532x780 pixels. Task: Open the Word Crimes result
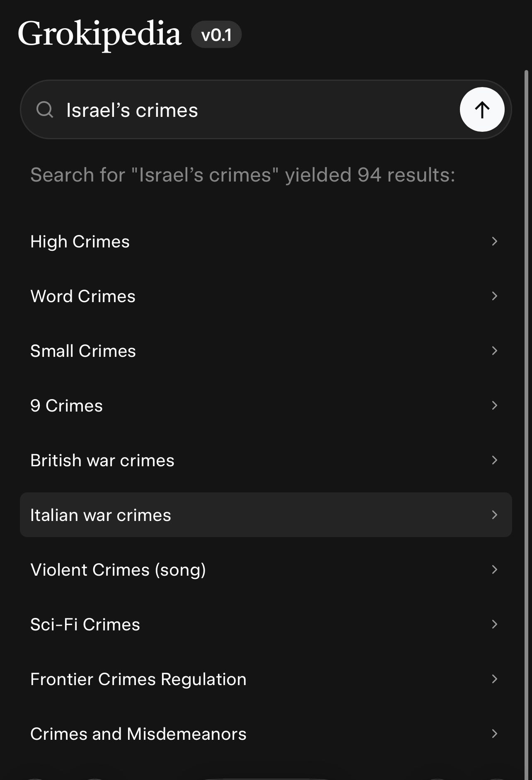coord(83,296)
